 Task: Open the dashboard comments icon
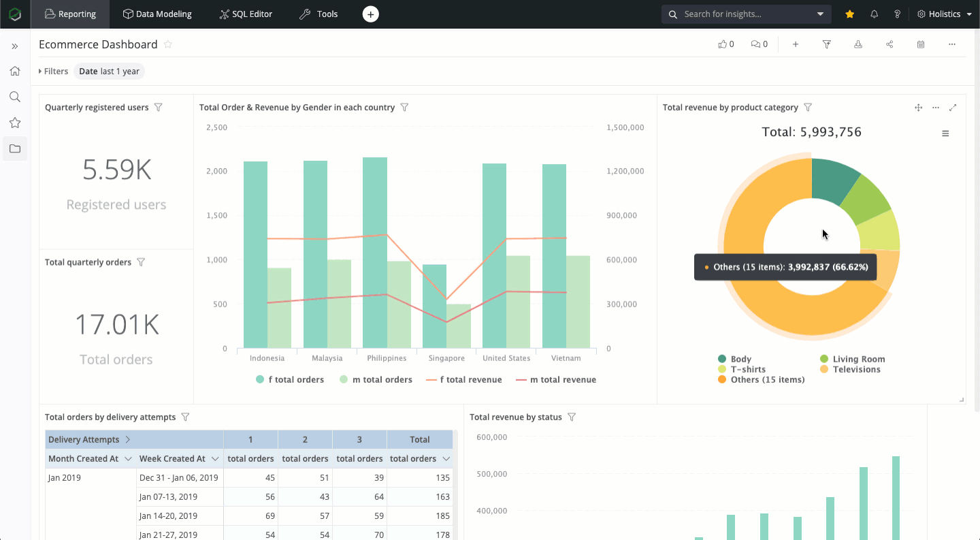[755, 44]
